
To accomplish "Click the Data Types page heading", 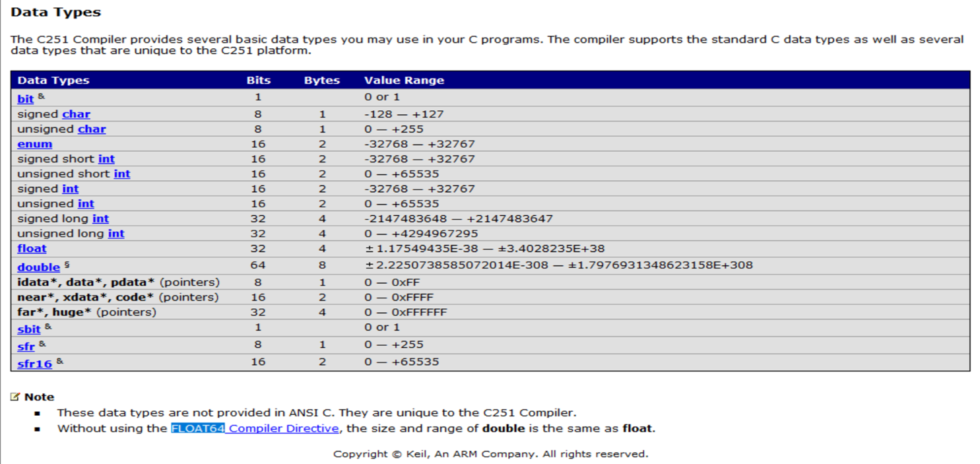I will pos(56,12).
